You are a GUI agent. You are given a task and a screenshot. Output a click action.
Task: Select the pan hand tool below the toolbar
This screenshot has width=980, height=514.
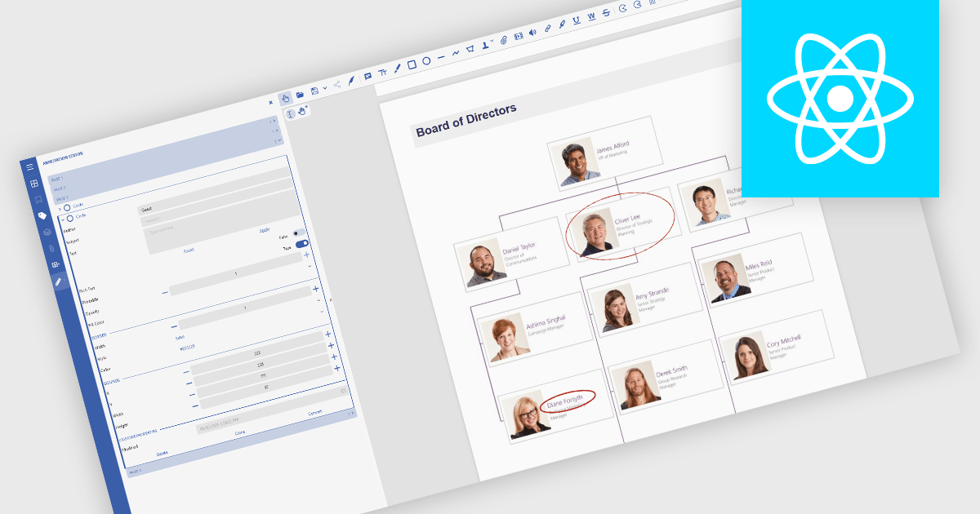301,111
